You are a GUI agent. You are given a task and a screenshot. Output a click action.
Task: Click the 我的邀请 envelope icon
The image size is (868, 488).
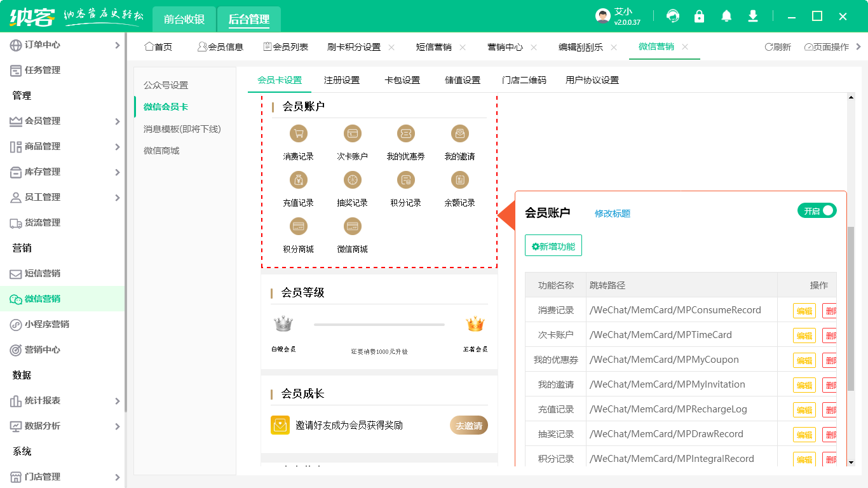459,133
